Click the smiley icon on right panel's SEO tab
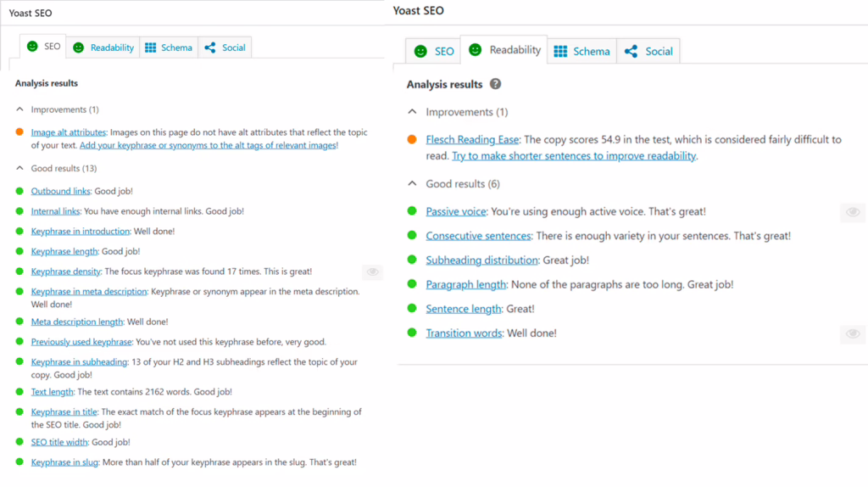This screenshot has height=487, width=868. 420,52
